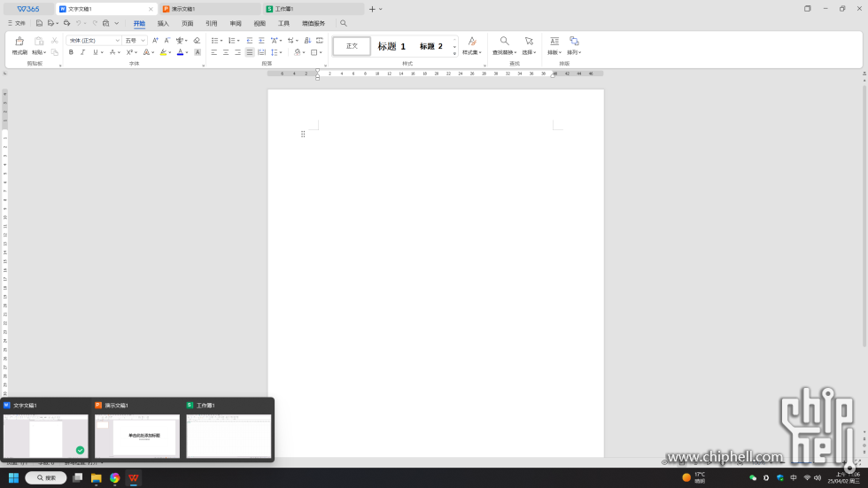Click the Format Painter (格式刷) icon

[19, 42]
